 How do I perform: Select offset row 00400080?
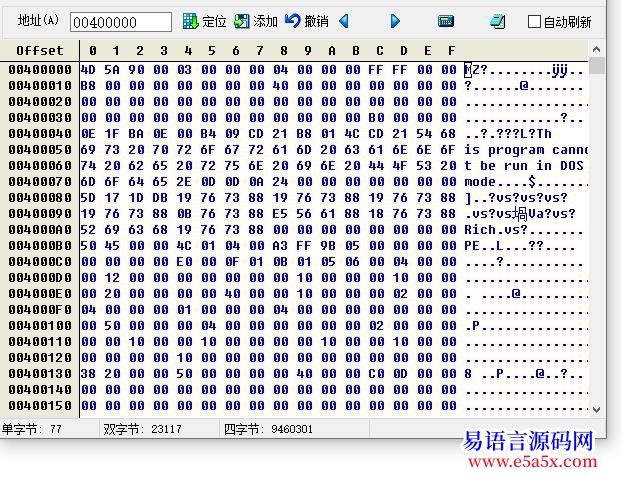pos(40,197)
